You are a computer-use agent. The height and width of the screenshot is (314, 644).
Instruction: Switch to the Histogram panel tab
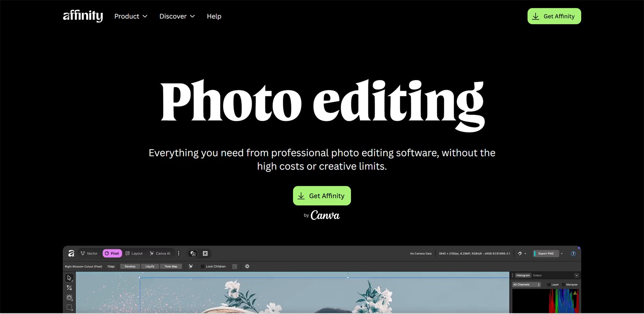pyautogui.click(x=523, y=275)
